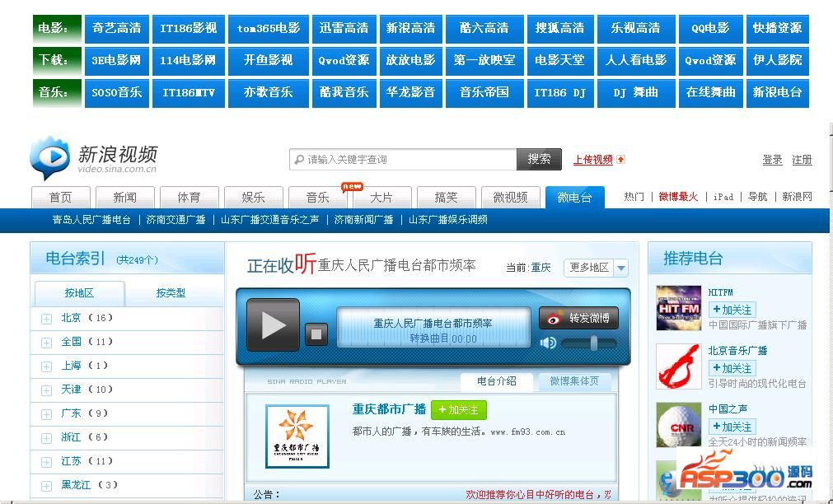This screenshot has width=833, height=504.
Task: Mute the player using the speaker icon
Action: tap(548, 343)
